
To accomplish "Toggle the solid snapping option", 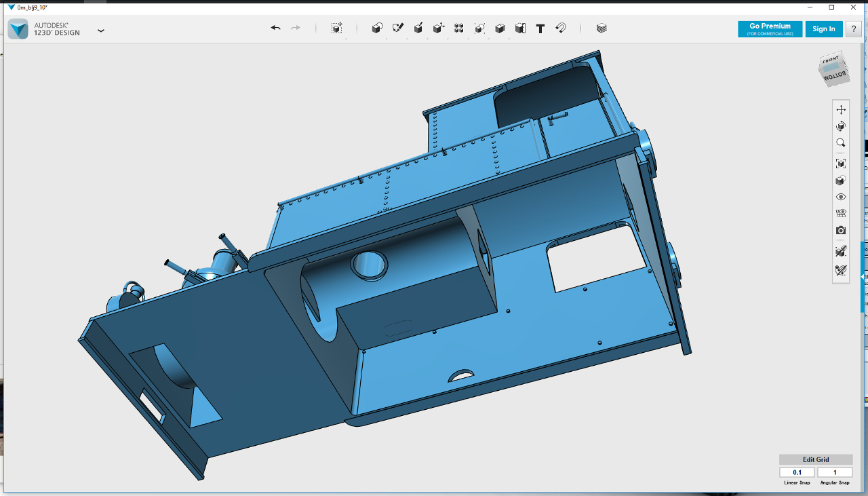I will coord(841,251).
